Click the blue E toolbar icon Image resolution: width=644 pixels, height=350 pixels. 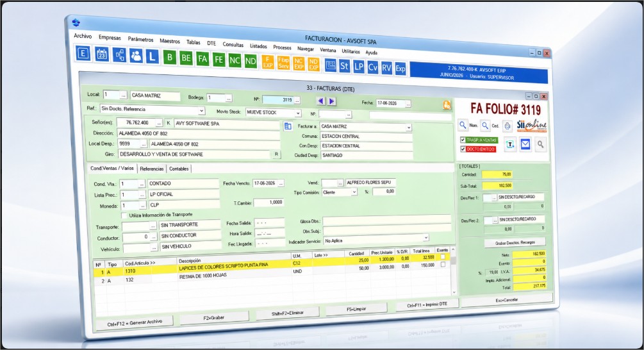(83, 53)
